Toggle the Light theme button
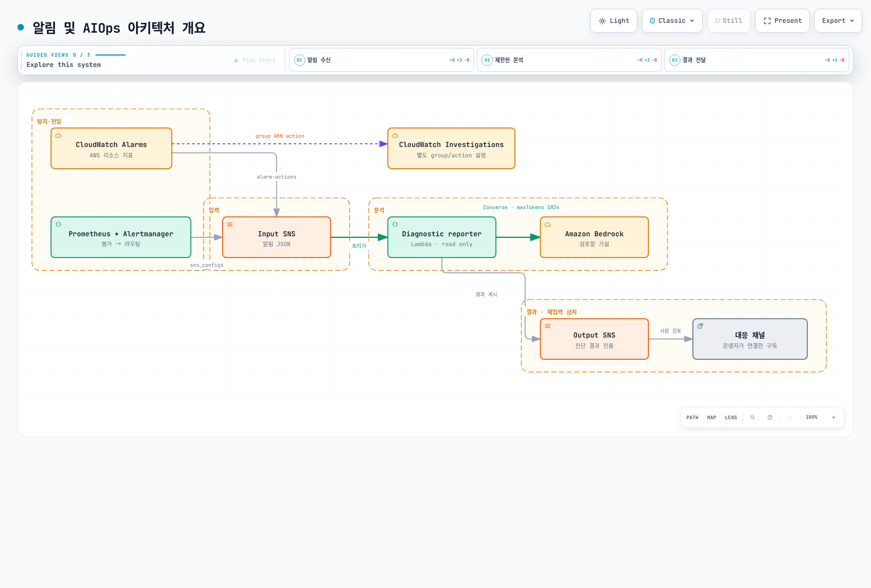The width and height of the screenshot is (871, 588). pos(614,21)
